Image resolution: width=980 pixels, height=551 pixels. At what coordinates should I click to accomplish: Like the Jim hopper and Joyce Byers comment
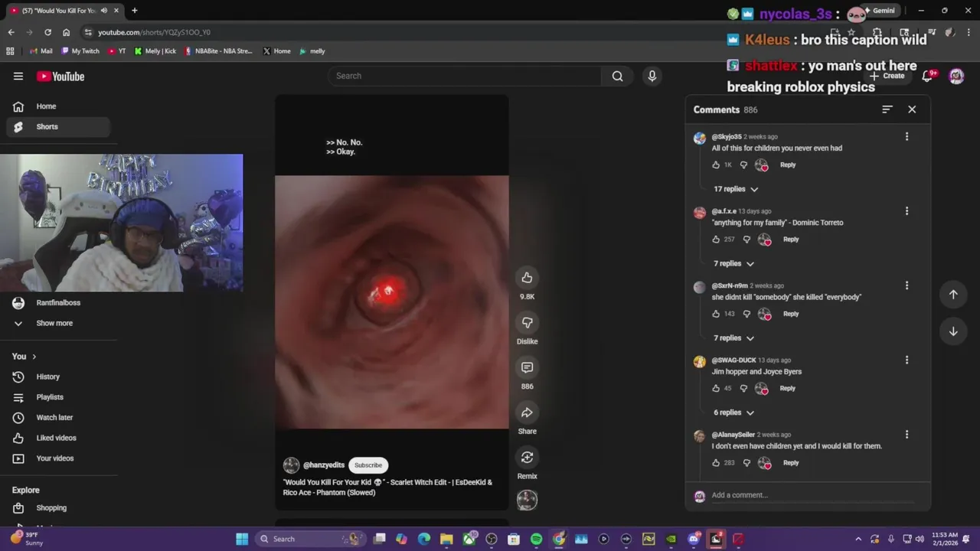point(716,388)
